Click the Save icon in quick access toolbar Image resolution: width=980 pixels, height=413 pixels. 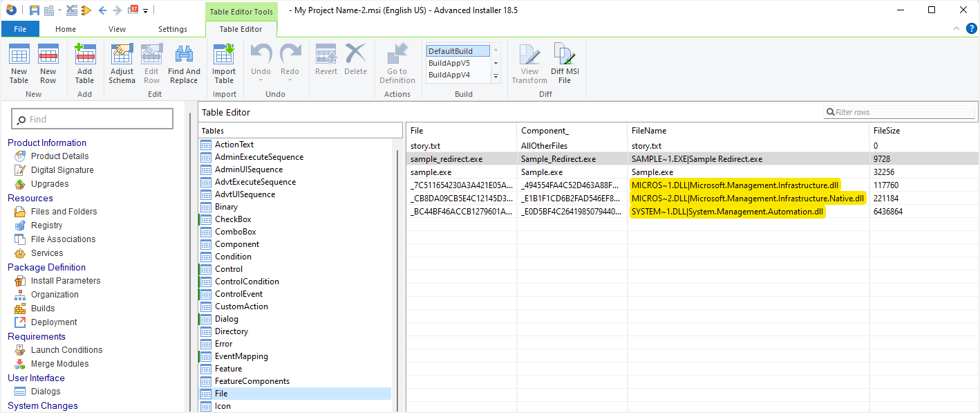(34, 10)
